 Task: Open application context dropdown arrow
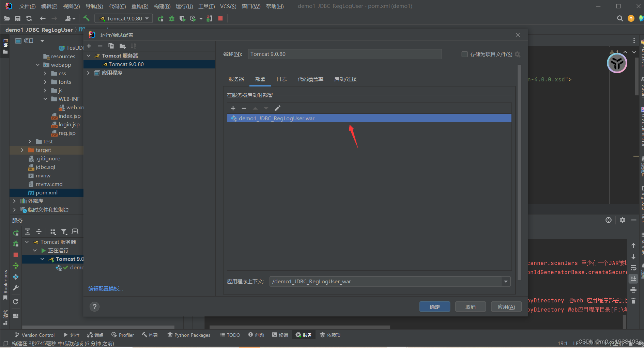tap(506, 282)
